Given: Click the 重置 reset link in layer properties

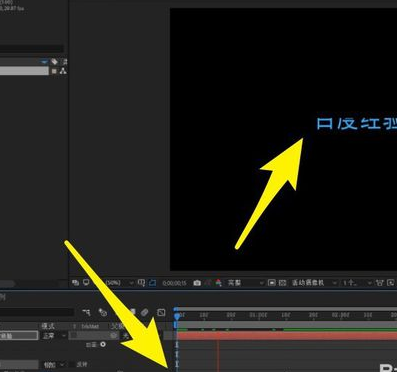Looking at the screenshot, I should 91,345.
